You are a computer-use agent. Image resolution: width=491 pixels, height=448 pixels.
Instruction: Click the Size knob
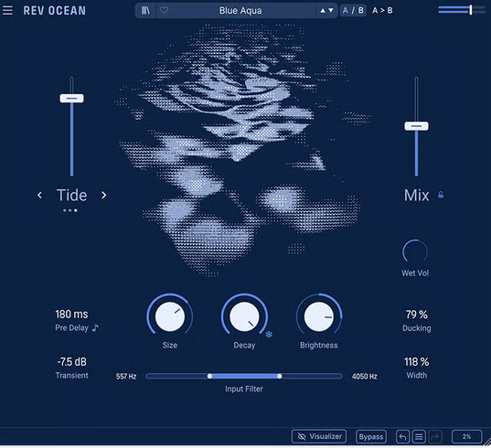[x=170, y=316]
